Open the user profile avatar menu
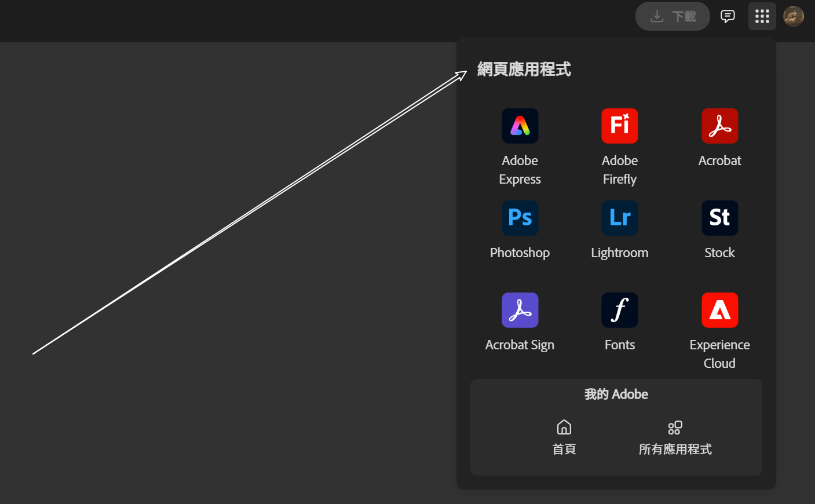This screenshot has width=815, height=504. coord(793,16)
